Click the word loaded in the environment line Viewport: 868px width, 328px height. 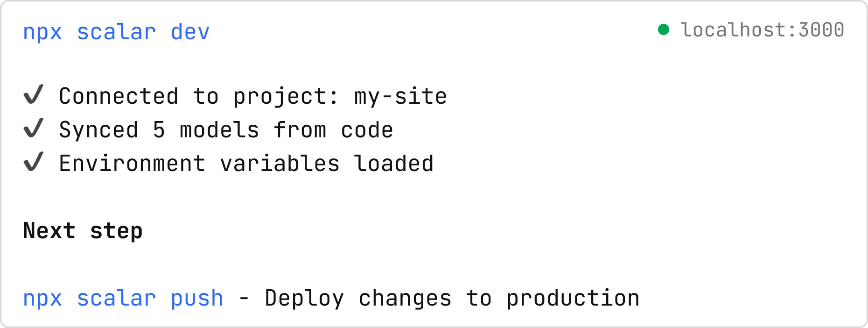pyautogui.click(x=394, y=164)
